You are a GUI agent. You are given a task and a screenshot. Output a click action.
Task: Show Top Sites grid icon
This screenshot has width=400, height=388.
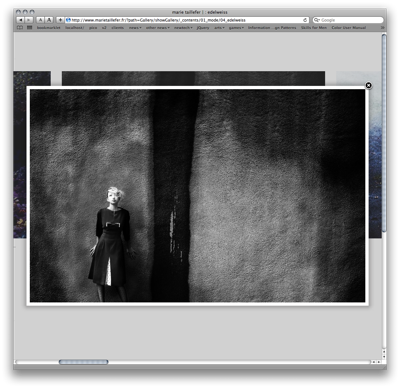point(29,28)
